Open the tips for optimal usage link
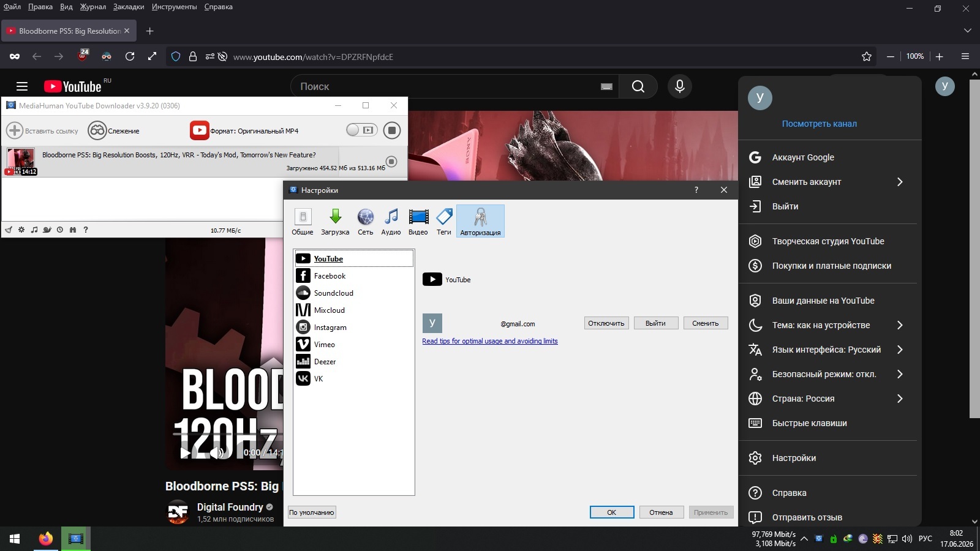Image resolution: width=980 pixels, height=551 pixels. click(x=490, y=341)
